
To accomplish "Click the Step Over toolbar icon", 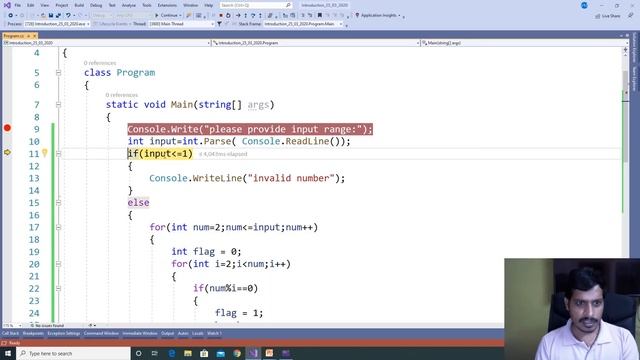I will 253,15.
